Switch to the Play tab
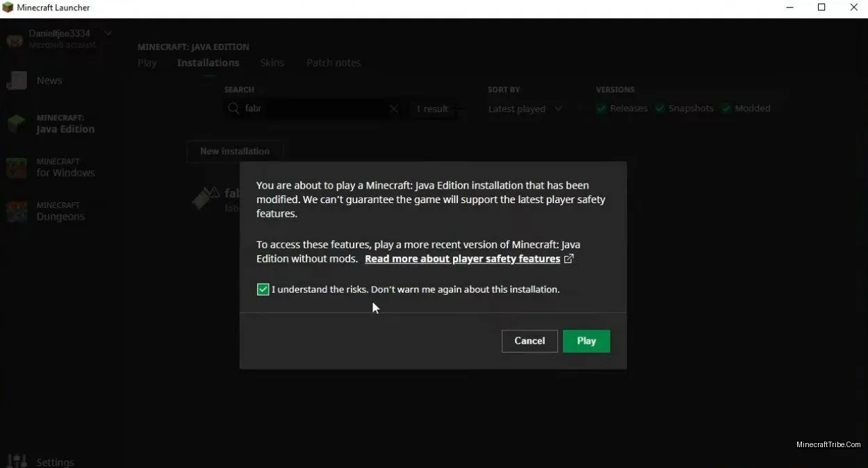Image resolution: width=868 pixels, height=468 pixels. [x=147, y=63]
